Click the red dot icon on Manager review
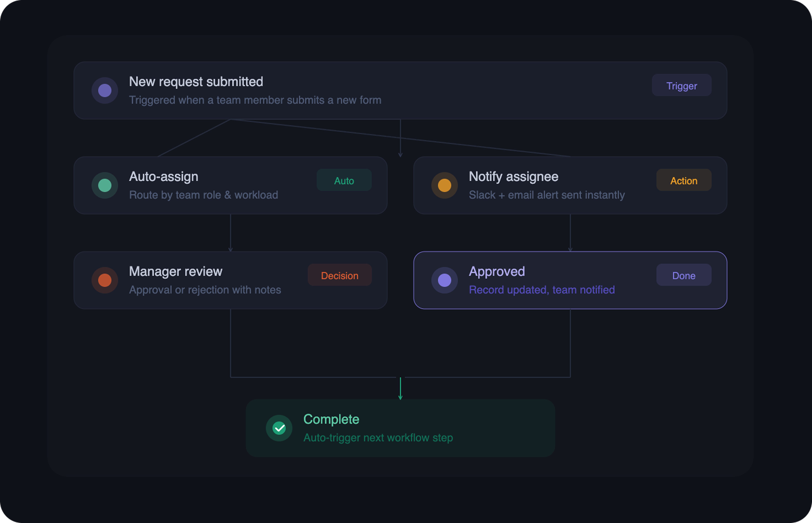The width and height of the screenshot is (812, 523). coord(105,280)
